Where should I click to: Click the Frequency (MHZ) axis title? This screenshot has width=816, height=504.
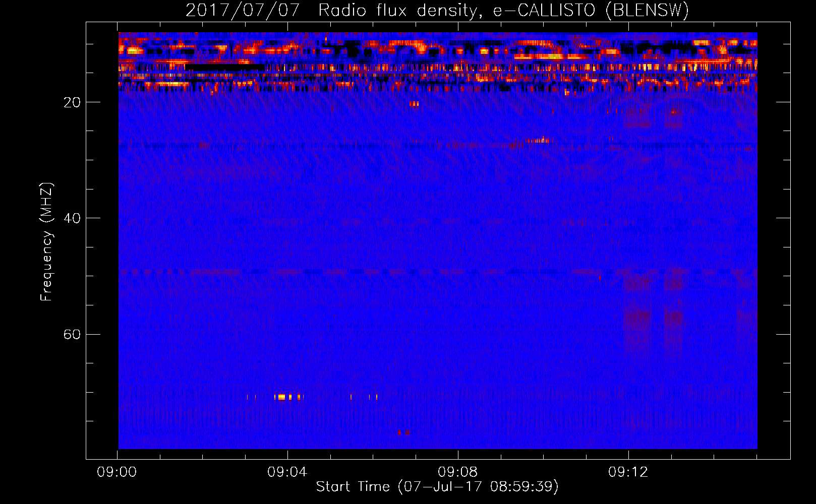click(x=46, y=242)
